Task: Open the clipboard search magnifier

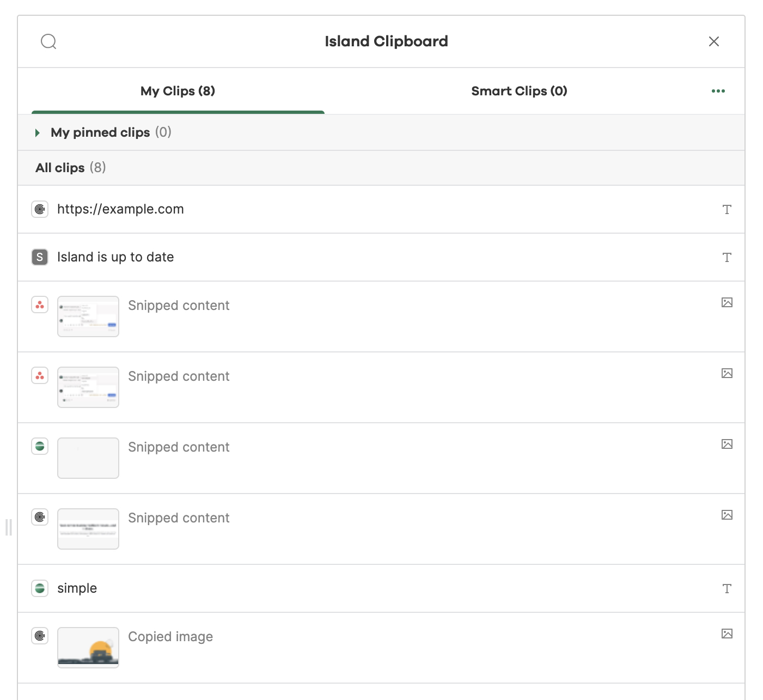Action: (x=48, y=41)
